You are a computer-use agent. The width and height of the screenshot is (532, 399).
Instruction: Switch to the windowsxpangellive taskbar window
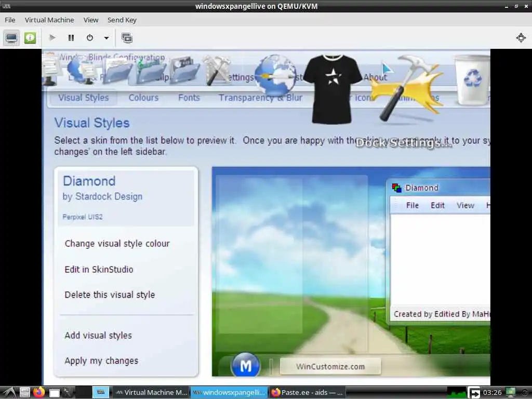(x=229, y=393)
